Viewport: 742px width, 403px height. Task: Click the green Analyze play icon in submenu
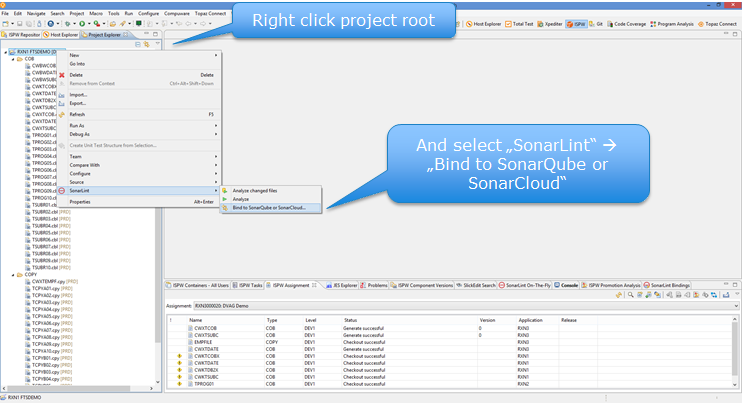coord(225,199)
